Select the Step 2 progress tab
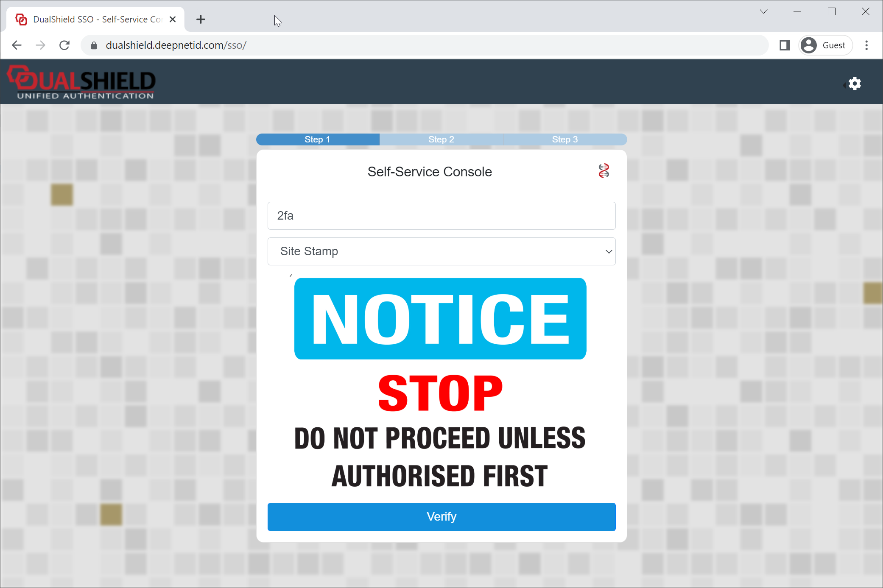Viewport: 883px width, 588px height. pyautogui.click(x=441, y=139)
